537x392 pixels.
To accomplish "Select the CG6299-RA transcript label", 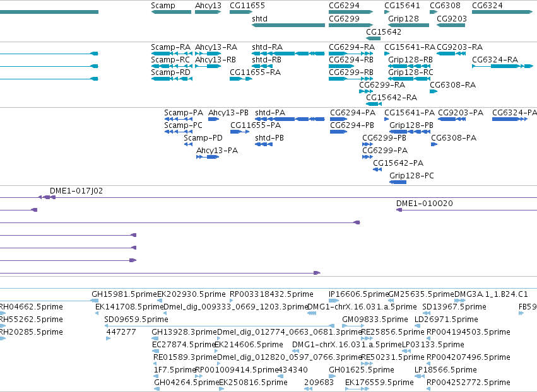I will pyautogui.click(x=382, y=85).
